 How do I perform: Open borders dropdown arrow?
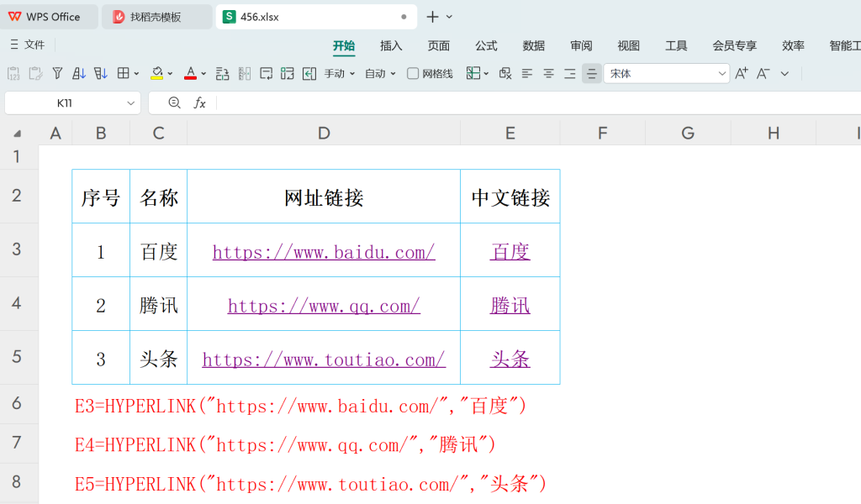click(137, 73)
